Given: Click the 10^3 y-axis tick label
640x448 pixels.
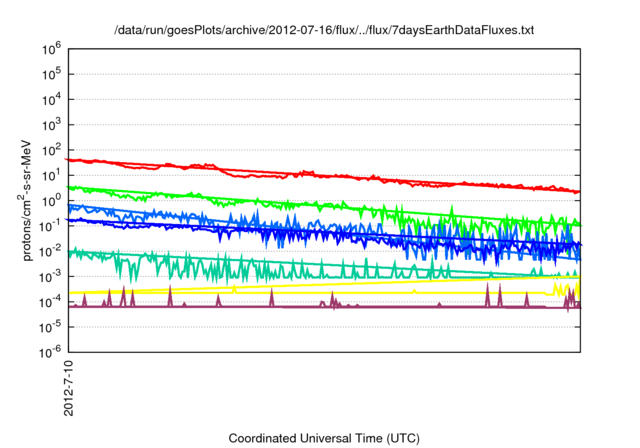Looking at the screenshot, I should tap(51, 125).
